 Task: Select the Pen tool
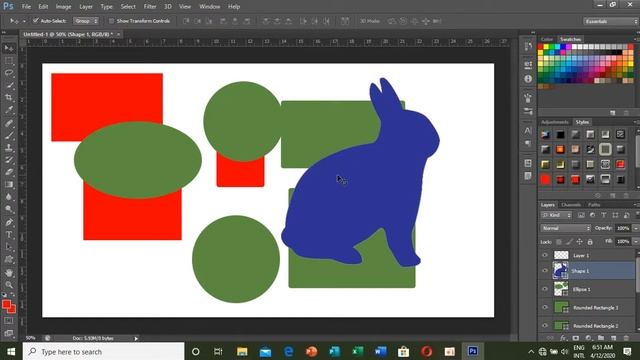click(x=9, y=222)
